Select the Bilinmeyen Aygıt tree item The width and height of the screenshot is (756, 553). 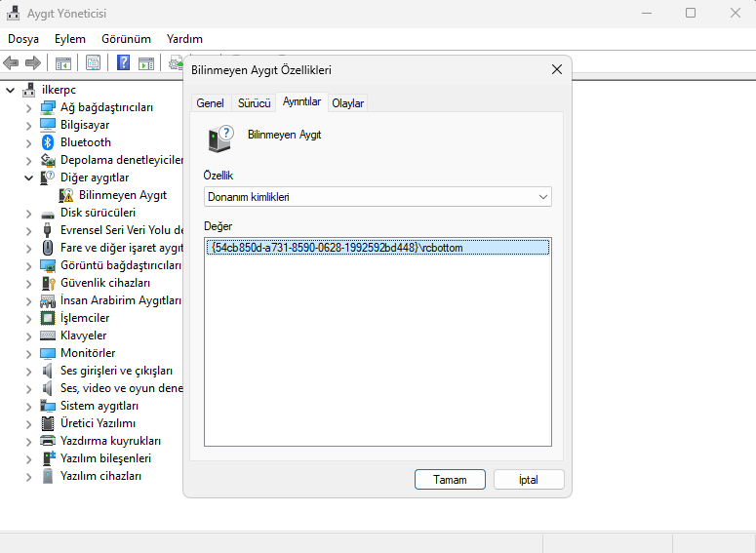click(x=123, y=195)
